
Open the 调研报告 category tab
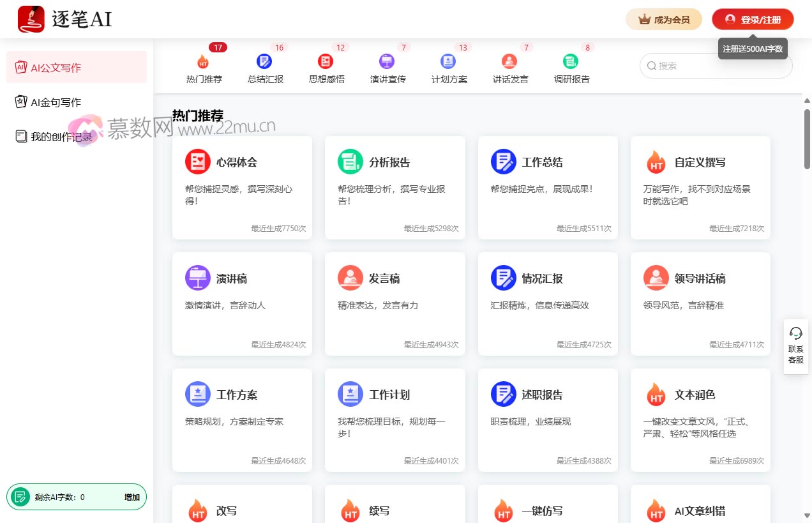click(x=571, y=69)
